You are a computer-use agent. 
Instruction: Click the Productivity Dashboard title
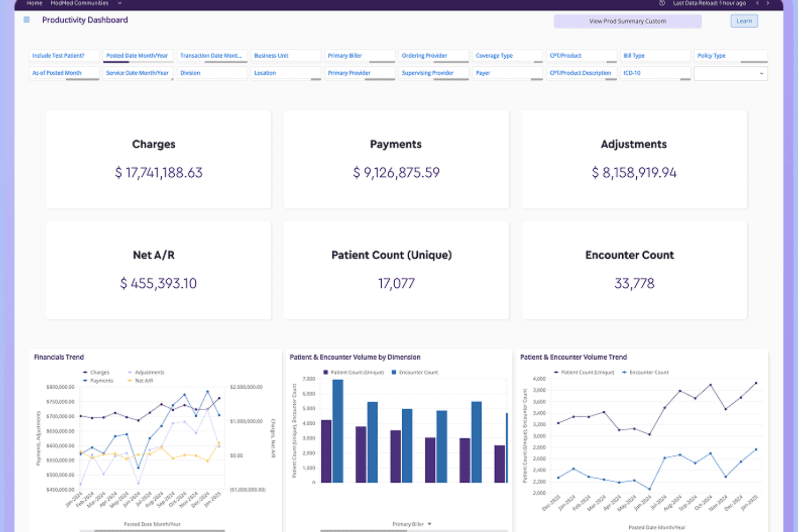[85, 20]
